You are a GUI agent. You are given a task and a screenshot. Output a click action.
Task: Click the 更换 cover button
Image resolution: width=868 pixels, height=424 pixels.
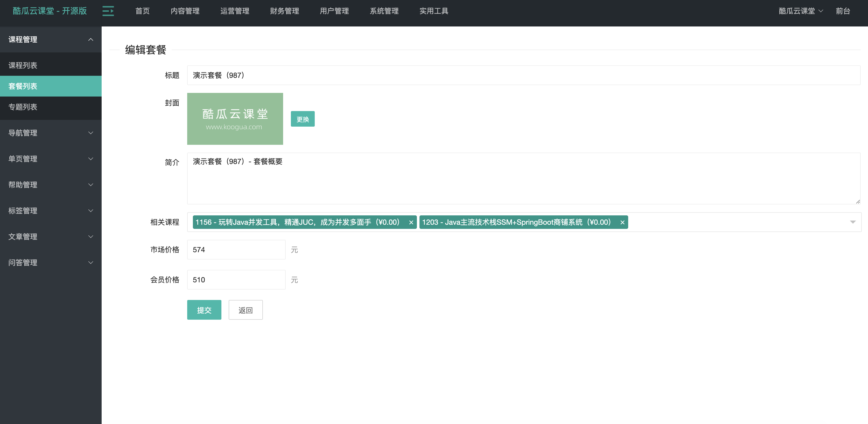[x=303, y=119]
